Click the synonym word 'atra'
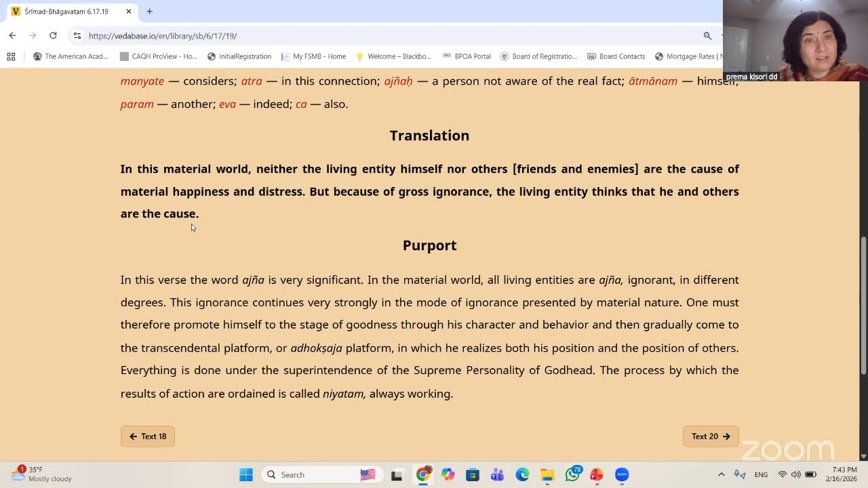 252,81
